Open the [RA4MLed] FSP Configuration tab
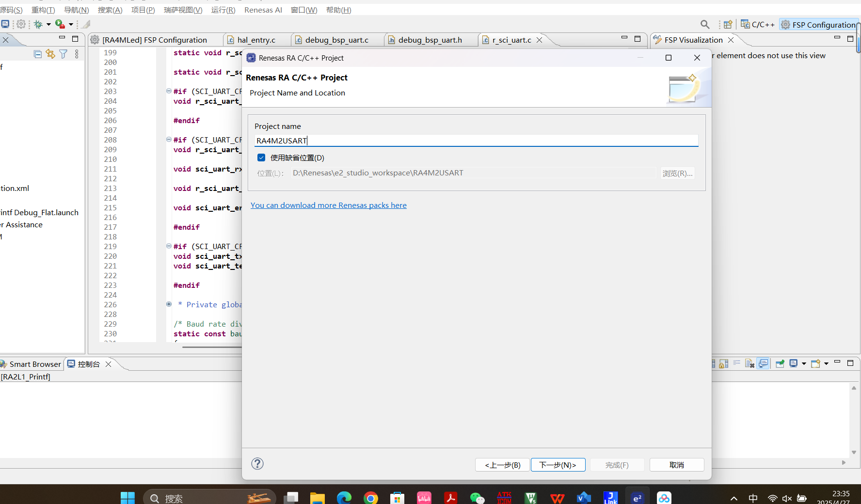The height and width of the screenshot is (504, 861). coord(155,40)
